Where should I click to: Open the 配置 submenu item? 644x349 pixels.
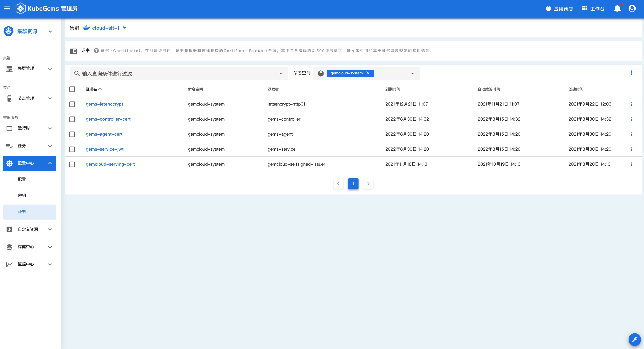pyautogui.click(x=29, y=179)
